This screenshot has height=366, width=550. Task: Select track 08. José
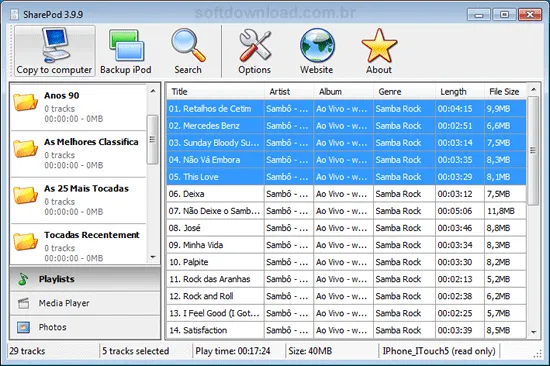346,228
